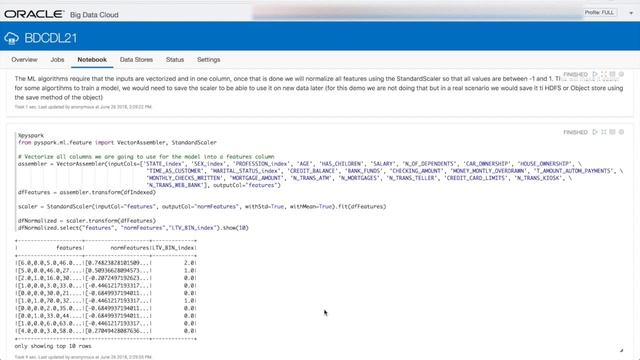This screenshot has height=360, width=640.
Task: Click the BDCDL21 instance title
Action: tap(51, 38)
